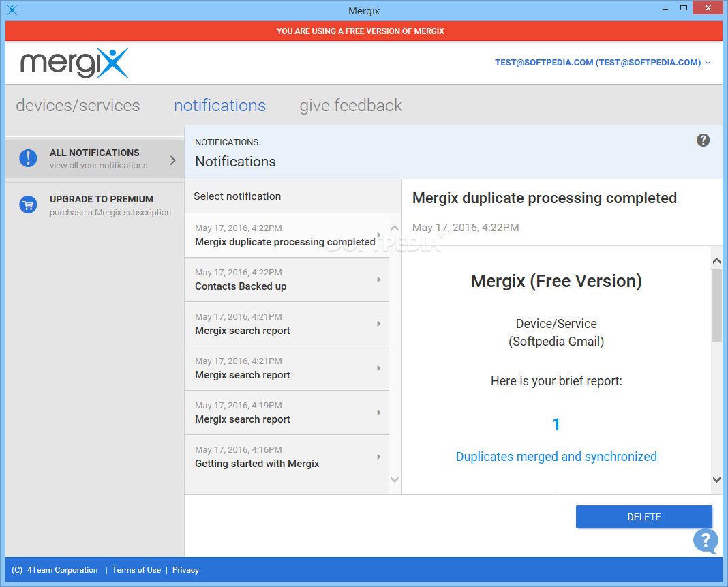This screenshot has height=587, width=728.
Task: Minimize the Mergix window
Action: click(x=665, y=8)
